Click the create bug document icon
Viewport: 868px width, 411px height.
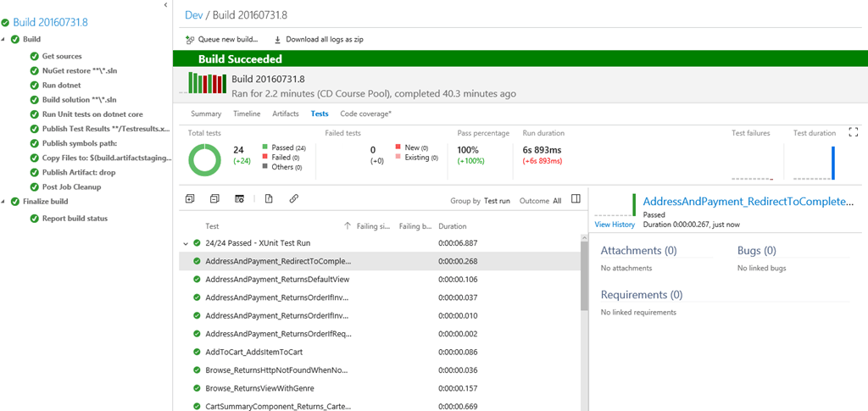[x=269, y=198]
